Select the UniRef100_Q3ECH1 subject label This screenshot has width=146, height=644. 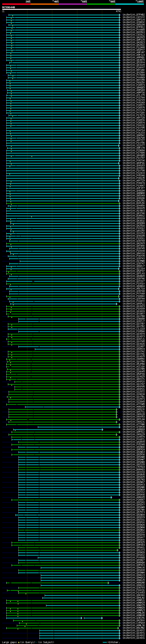[133, 617]
